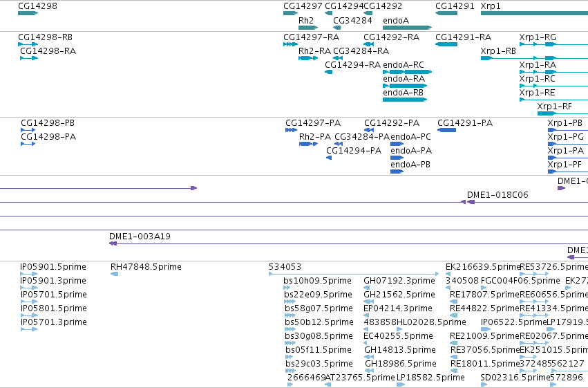Click the CG14298 gene label
The width and height of the screenshot is (588, 388).
tap(37, 6)
